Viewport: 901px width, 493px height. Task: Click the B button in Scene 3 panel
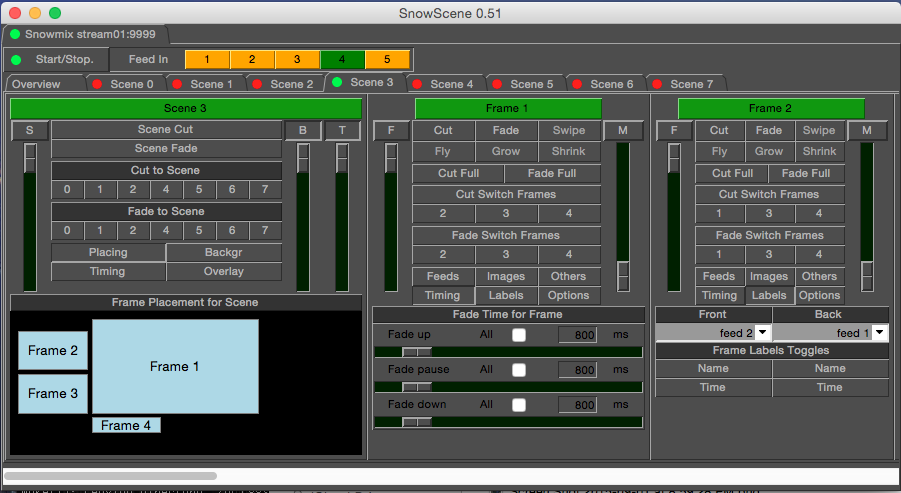click(303, 130)
